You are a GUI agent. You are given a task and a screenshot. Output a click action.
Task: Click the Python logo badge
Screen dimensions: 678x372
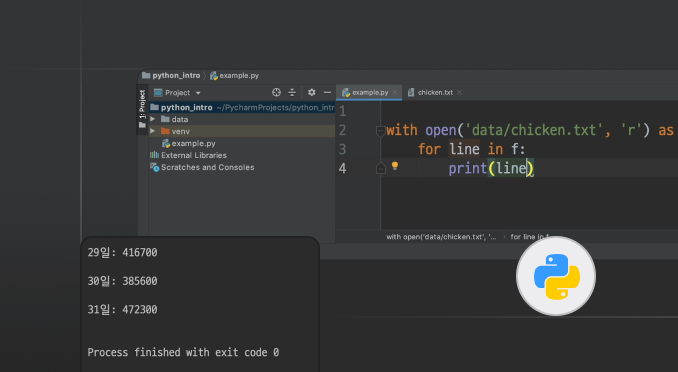tap(556, 276)
